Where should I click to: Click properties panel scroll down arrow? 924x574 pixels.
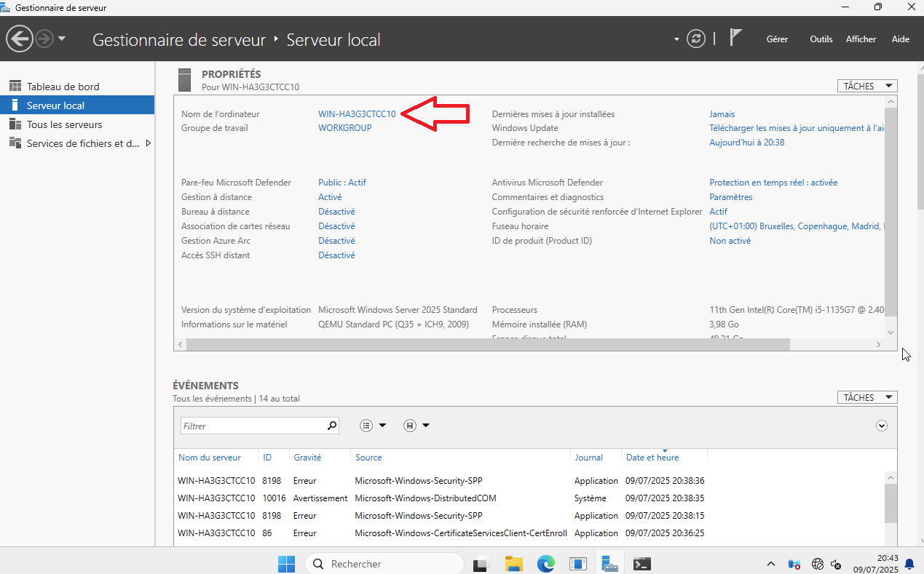[x=891, y=332]
